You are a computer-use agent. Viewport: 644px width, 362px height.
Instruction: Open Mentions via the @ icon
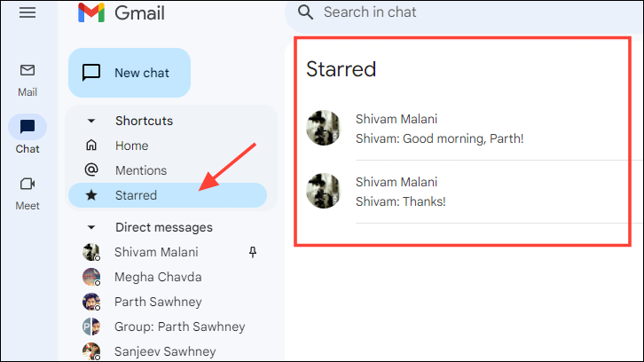(91, 169)
